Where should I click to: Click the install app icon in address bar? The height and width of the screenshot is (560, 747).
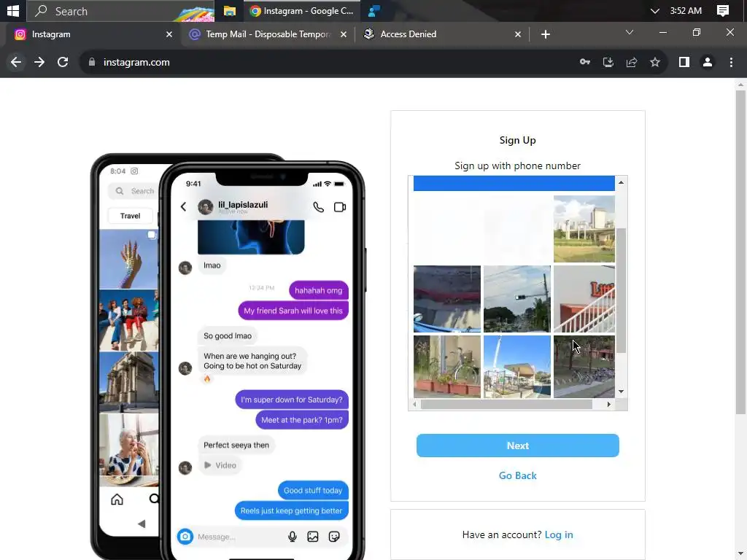click(x=608, y=62)
